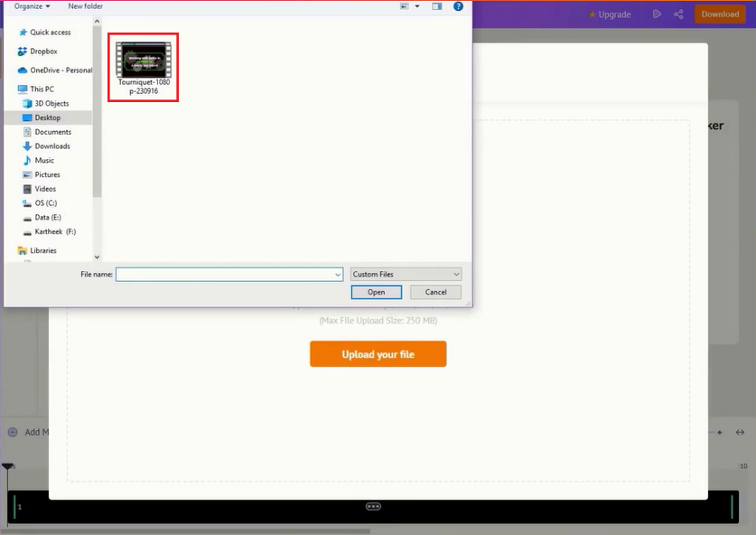Viewport: 756px width, 535px height.
Task: Select Desktop in navigation pane
Action: pyautogui.click(x=47, y=117)
